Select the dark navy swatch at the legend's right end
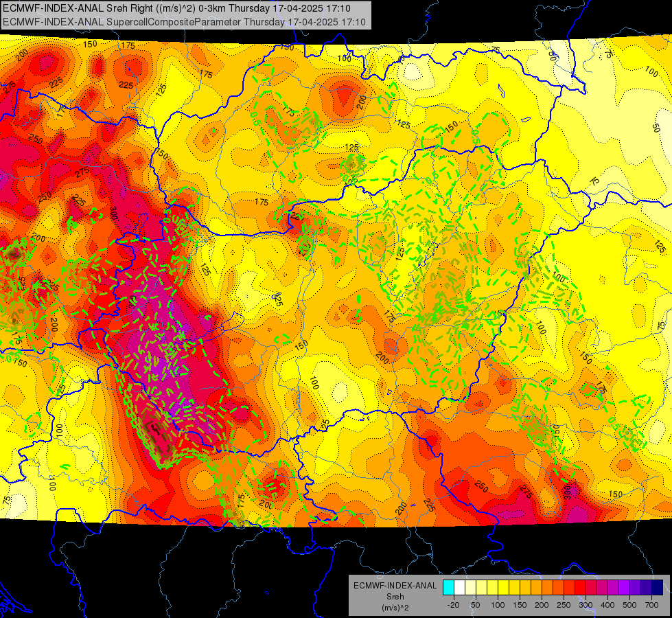The height and width of the screenshot is (618, 672). point(658,587)
